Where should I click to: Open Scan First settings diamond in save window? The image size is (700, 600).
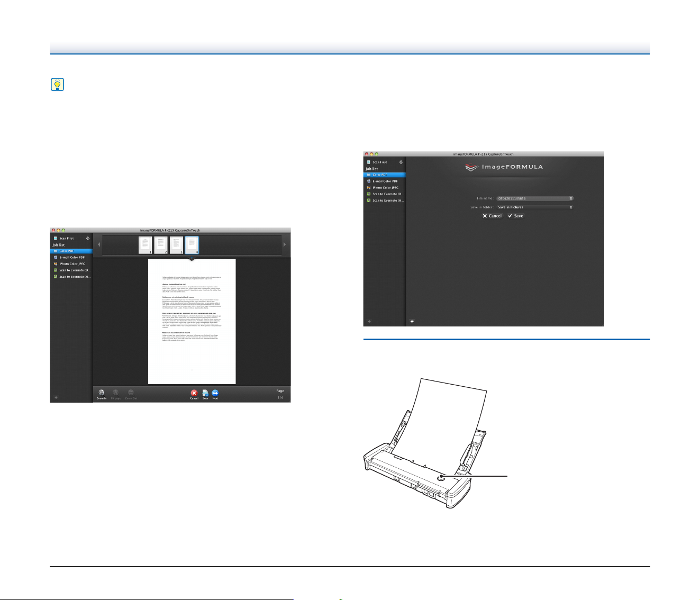click(x=401, y=162)
